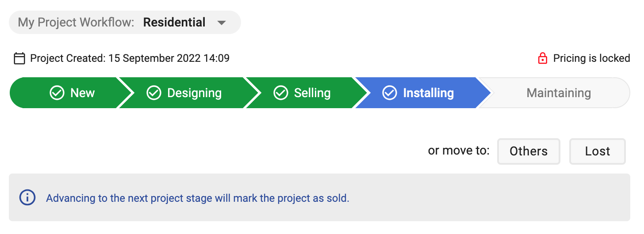
Task: Switch to the New project stage
Action: pyautogui.click(x=66, y=93)
